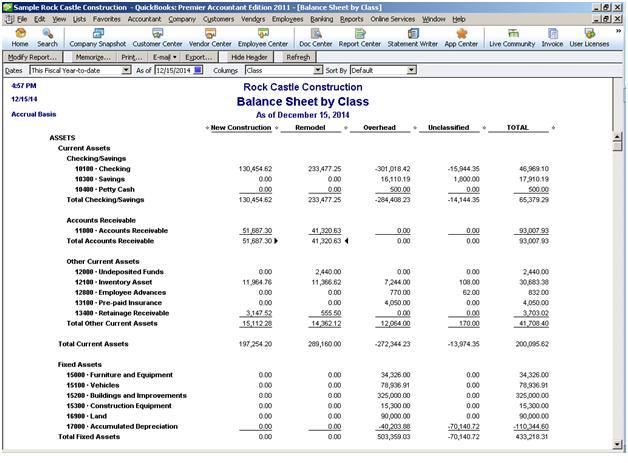Click the report scrollbar down arrow
The width and height of the screenshot is (628, 463).
(x=617, y=444)
